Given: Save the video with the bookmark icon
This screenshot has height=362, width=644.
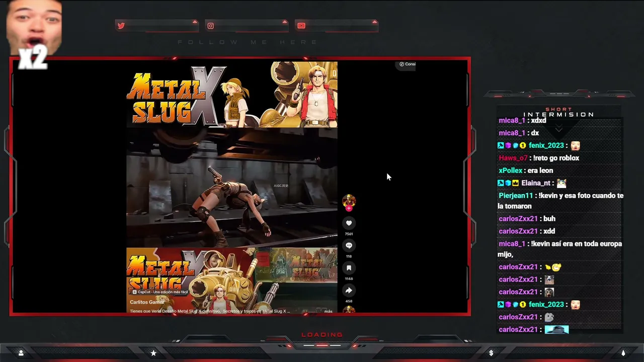Looking at the screenshot, I should [x=349, y=268].
